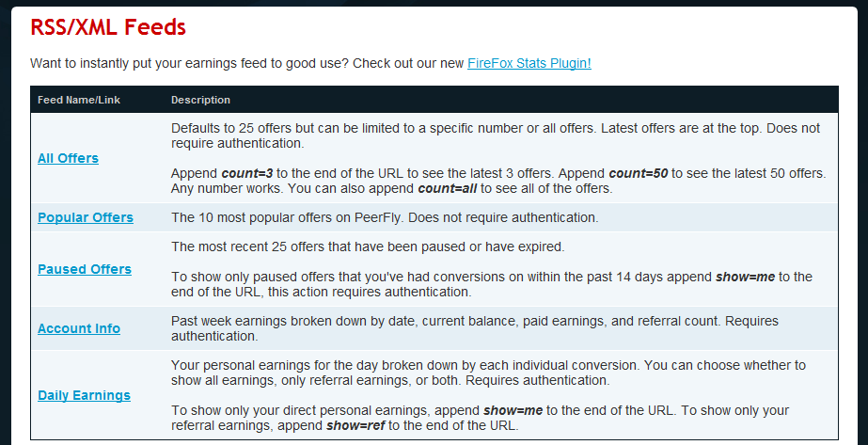The width and height of the screenshot is (868, 445).
Task: Click the RSS/XML Feeds page heading
Action: pyautogui.click(x=108, y=27)
